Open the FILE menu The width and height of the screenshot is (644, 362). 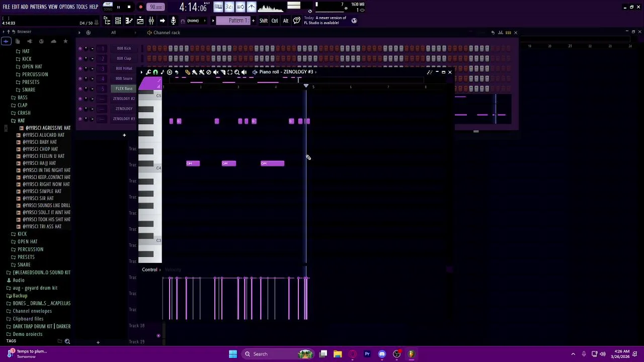[6, 7]
